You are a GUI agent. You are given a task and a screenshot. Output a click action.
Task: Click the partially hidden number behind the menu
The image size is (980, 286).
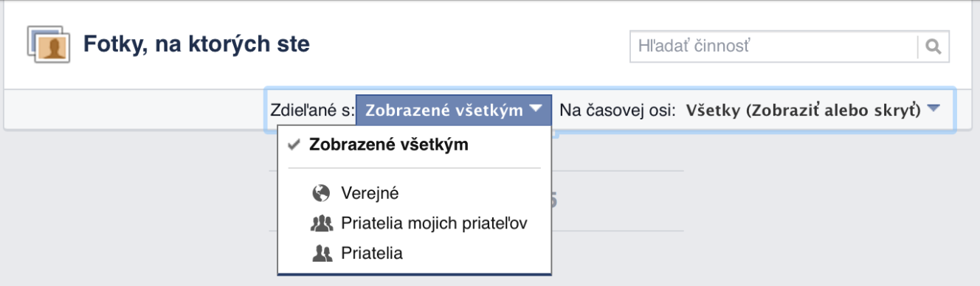coord(553,200)
